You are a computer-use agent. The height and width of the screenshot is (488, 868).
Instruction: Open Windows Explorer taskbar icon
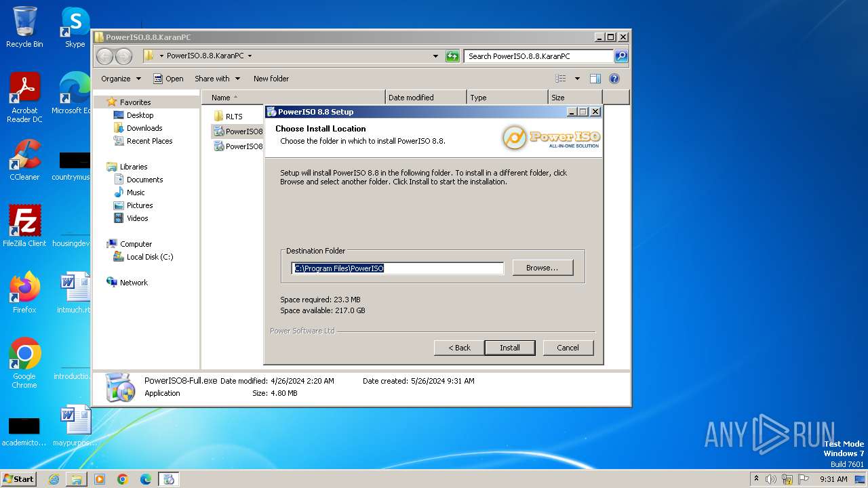pyautogui.click(x=77, y=479)
